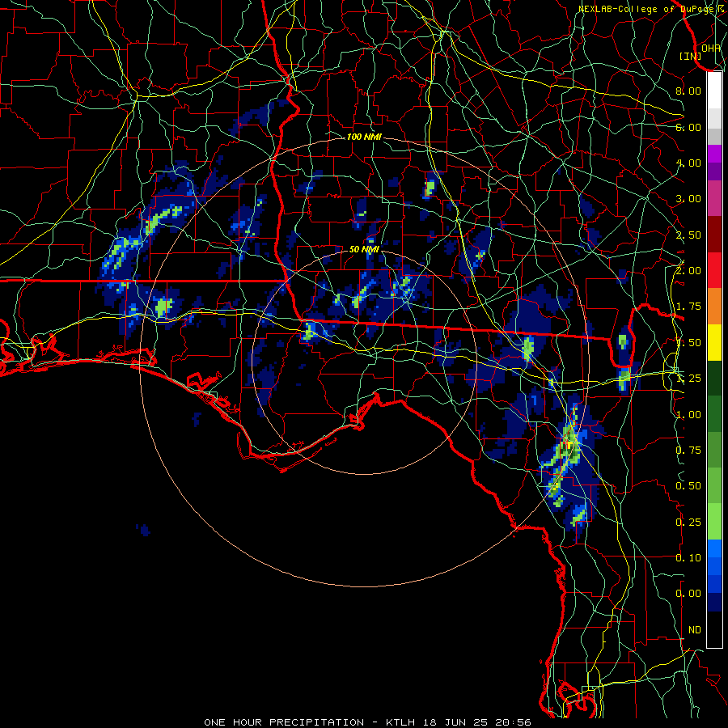The image size is (728, 728).
Task: Click the "50 NMI" range ring label
Action: [x=364, y=249]
